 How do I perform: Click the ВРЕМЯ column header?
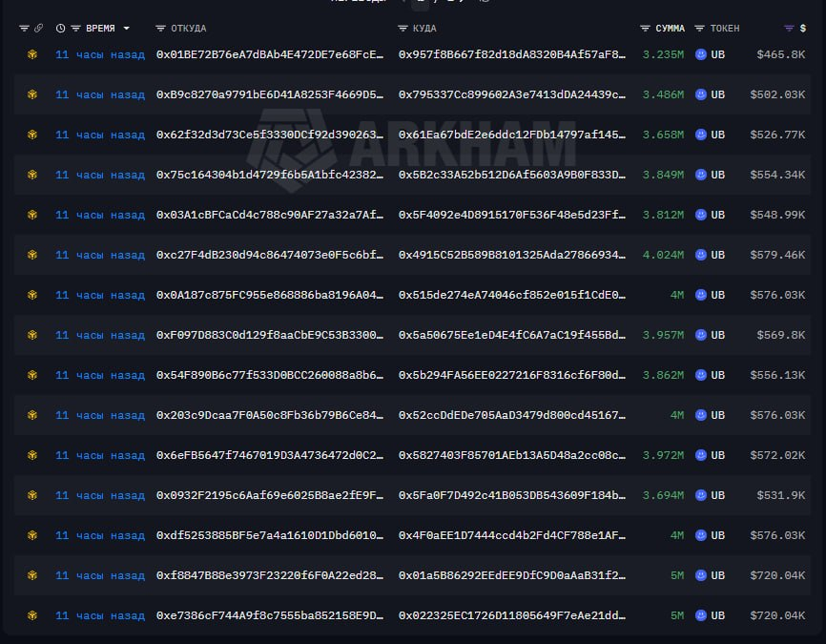100,29
